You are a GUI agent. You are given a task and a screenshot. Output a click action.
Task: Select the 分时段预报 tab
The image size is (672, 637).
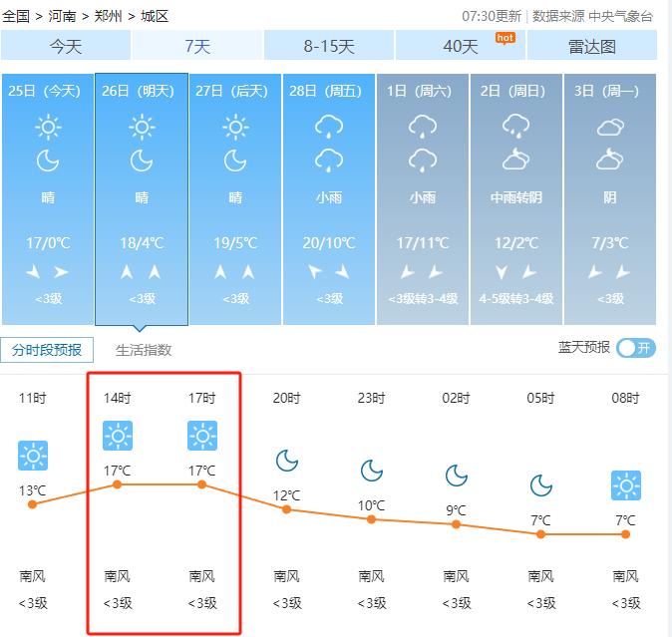(x=48, y=350)
